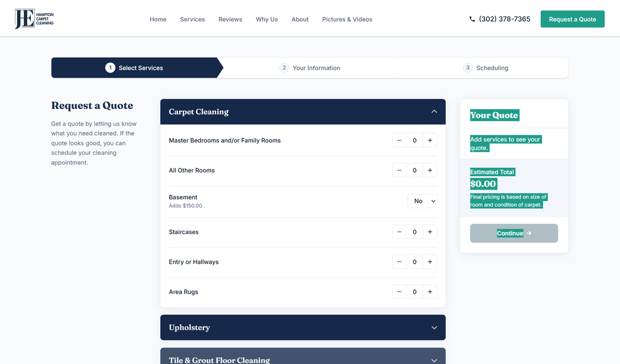
Task: Collapse the Carpet Cleaning section chevron
Action: (x=434, y=112)
